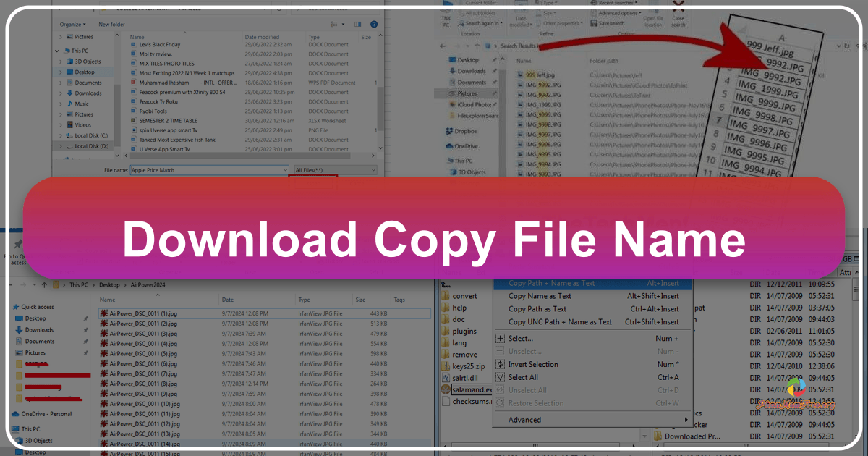Toggle Current folder search scope
The height and width of the screenshot is (456, 868).
pyautogui.click(x=480, y=3)
